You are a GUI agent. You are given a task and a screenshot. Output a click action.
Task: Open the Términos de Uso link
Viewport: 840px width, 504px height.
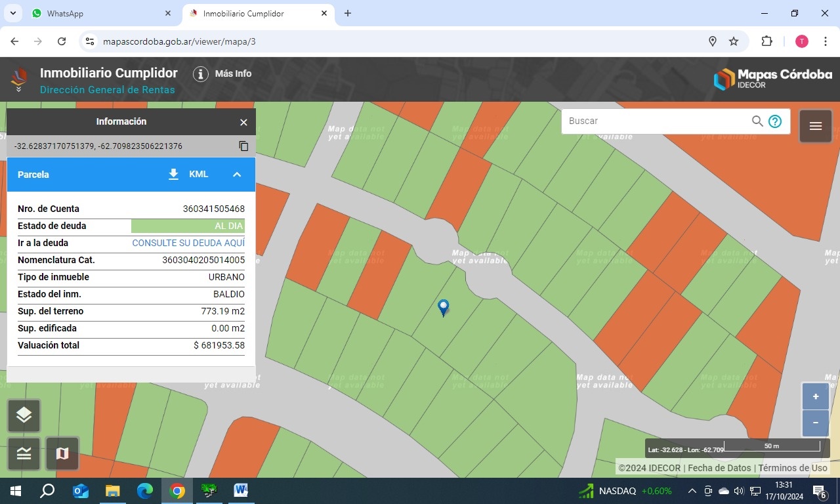click(x=793, y=468)
